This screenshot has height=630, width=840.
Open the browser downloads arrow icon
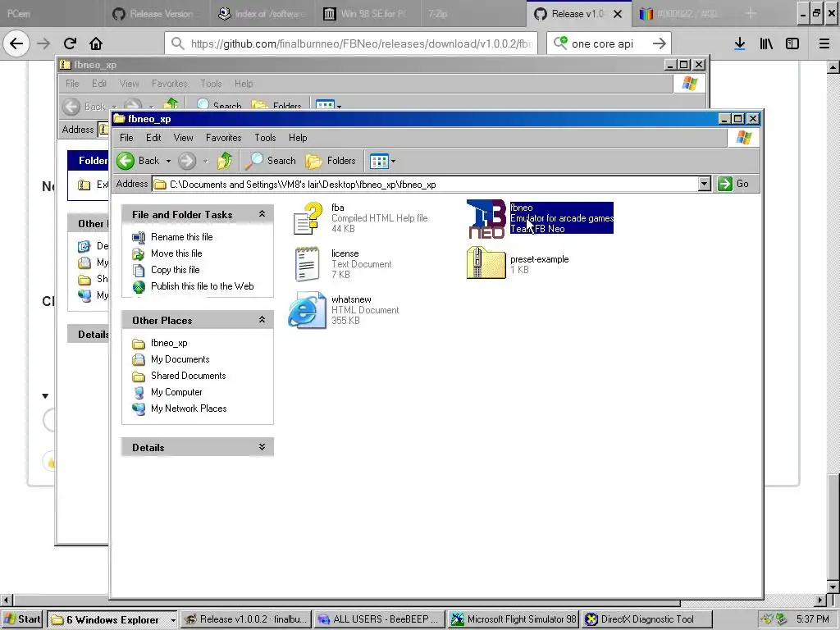point(740,43)
